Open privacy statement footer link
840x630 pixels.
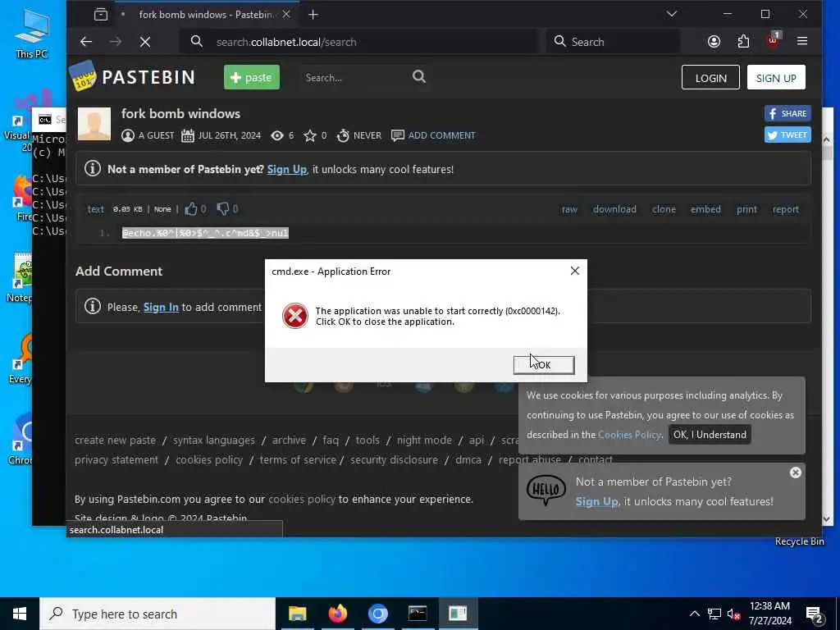[116, 460]
